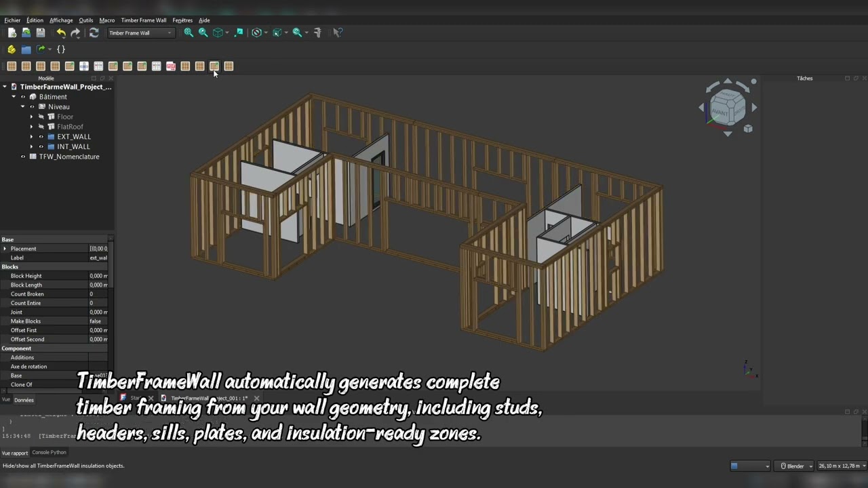Open the Timber Frame Wall workbench dropdown
Image resolution: width=868 pixels, height=488 pixels.
coord(140,33)
